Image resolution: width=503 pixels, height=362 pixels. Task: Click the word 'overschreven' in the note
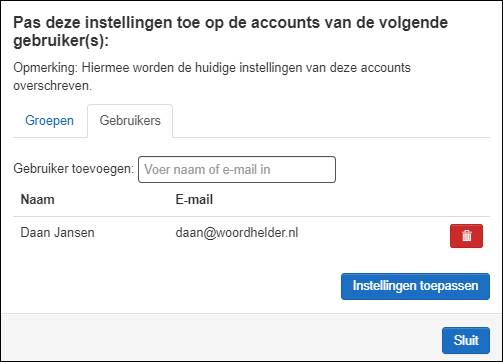[x=51, y=86]
